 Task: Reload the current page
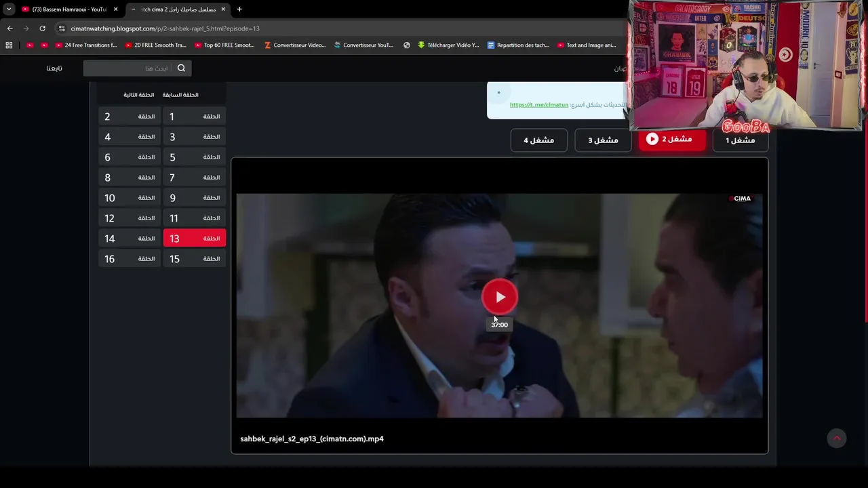[x=42, y=28]
